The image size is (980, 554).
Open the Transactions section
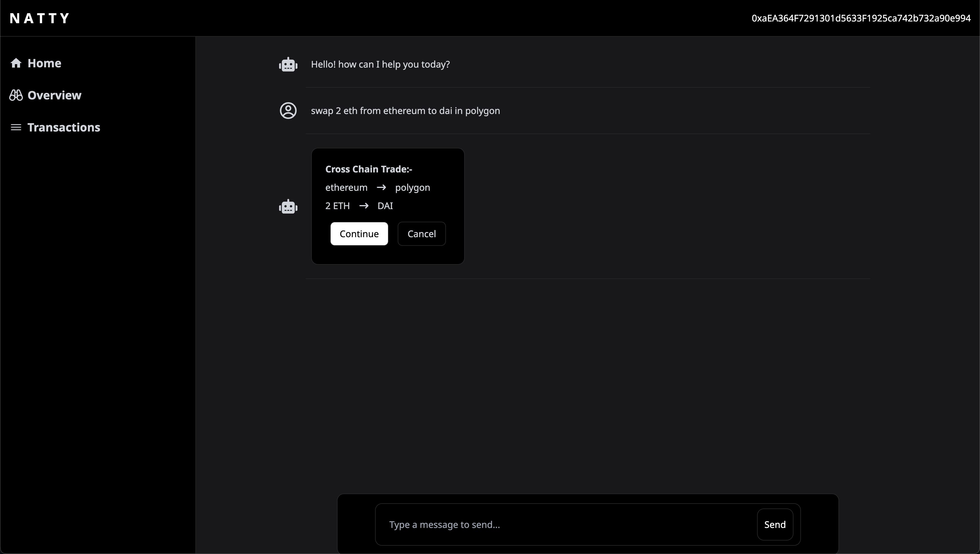click(x=56, y=127)
